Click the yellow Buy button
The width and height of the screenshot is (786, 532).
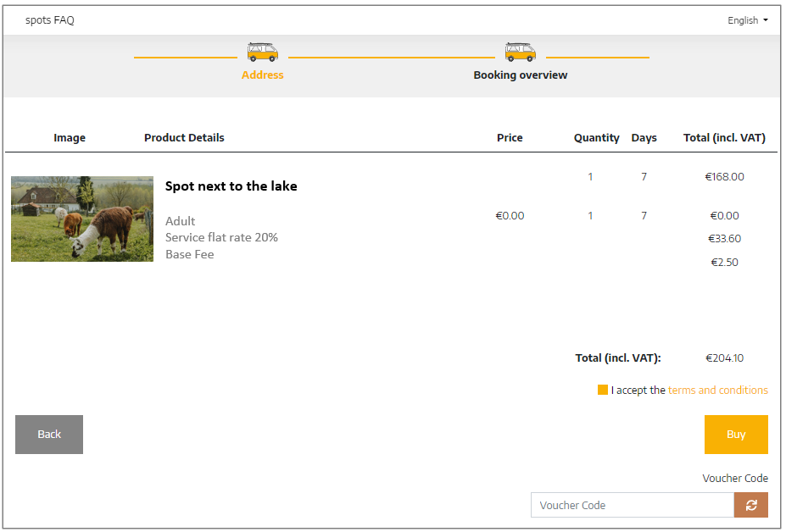click(x=736, y=435)
